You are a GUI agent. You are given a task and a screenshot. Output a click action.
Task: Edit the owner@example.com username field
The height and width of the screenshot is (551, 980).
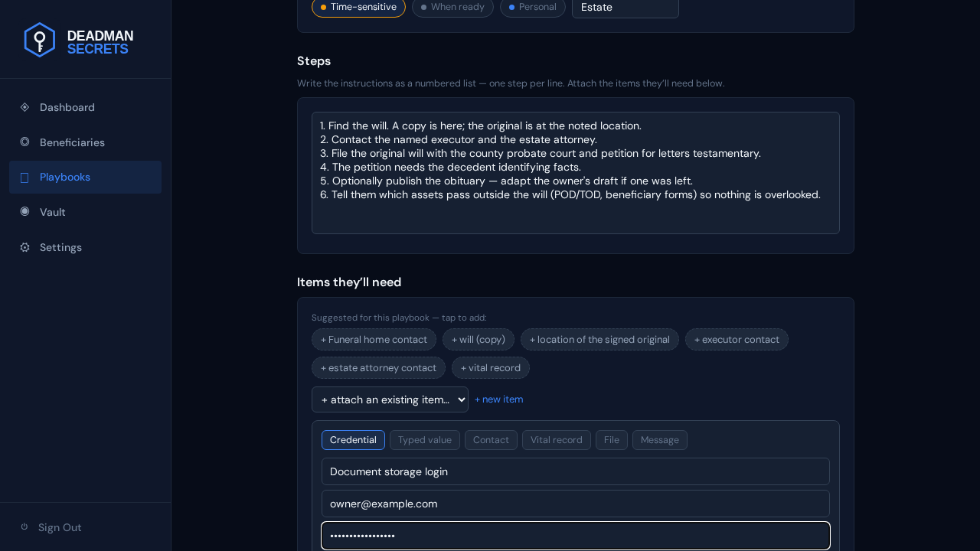point(576,504)
